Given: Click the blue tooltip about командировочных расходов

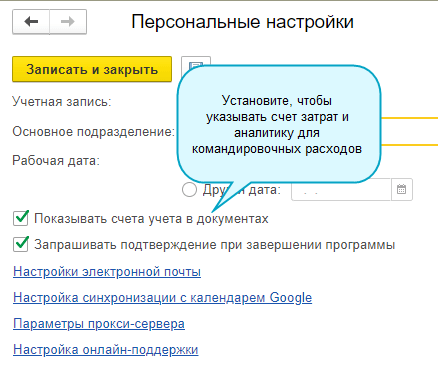Looking at the screenshot, I should pyautogui.click(x=279, y=124).
